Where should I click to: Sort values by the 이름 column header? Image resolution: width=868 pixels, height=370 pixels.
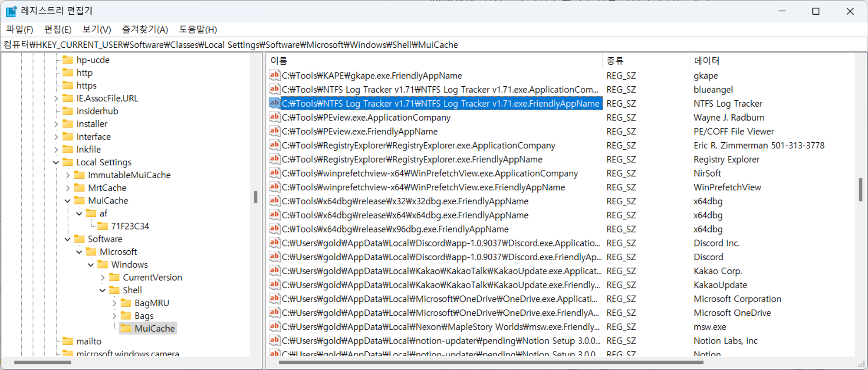434,61
